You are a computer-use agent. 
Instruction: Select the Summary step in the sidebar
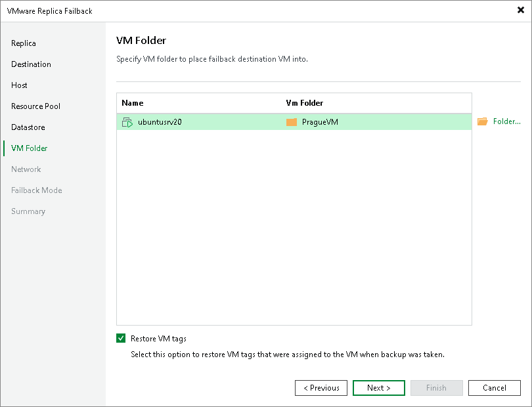coord(28,211)
